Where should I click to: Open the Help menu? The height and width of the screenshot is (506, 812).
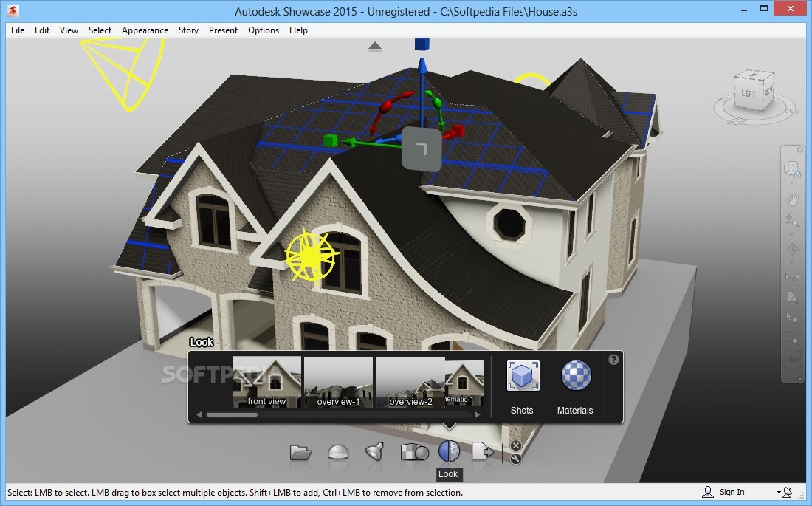[298, 30]
